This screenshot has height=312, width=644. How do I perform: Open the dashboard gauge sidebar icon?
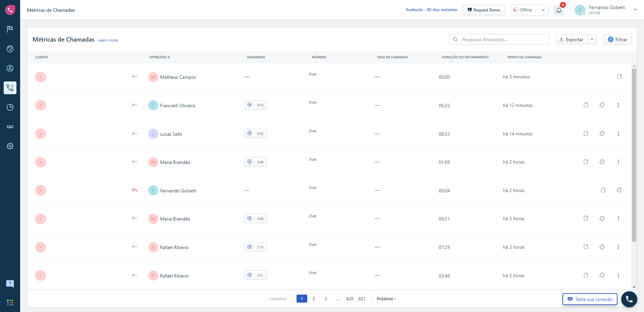pyautogui.click(x=10, y=49)
